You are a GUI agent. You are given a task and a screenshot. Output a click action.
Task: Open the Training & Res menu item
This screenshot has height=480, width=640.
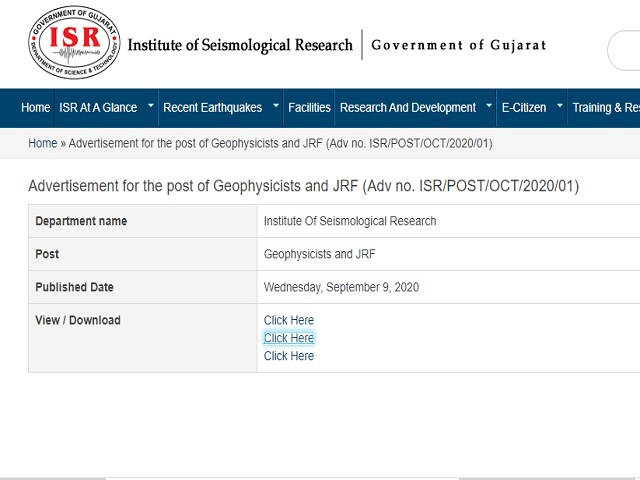605,108
